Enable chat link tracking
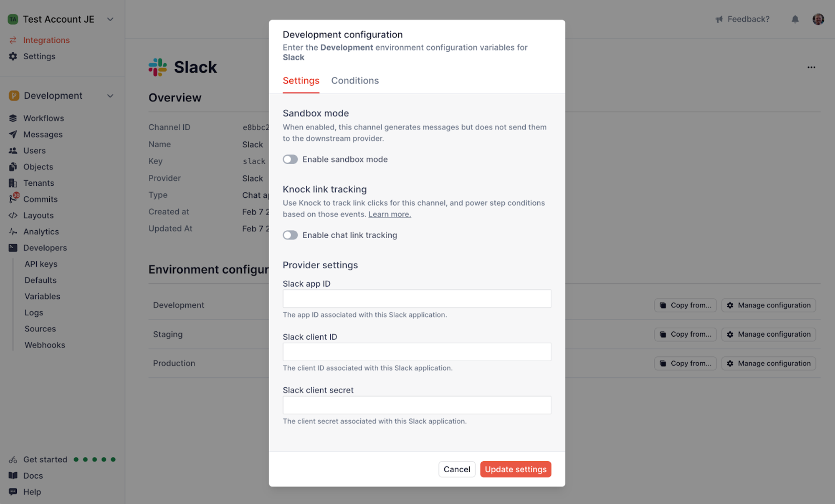Screen dimensions: 835x504 click(x=290, y=235)
